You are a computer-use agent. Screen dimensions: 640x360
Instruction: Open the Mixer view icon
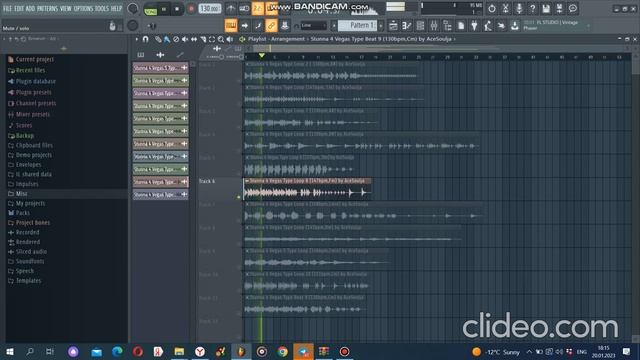434,26
